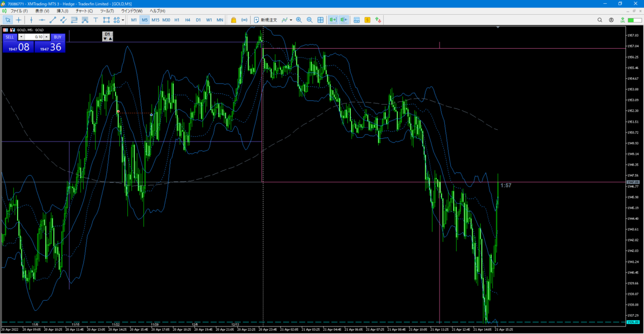The width and height of the screenshot is (644, 334).
Task: Switch chart to M1 timeframe
Action: tap(134, 20)
